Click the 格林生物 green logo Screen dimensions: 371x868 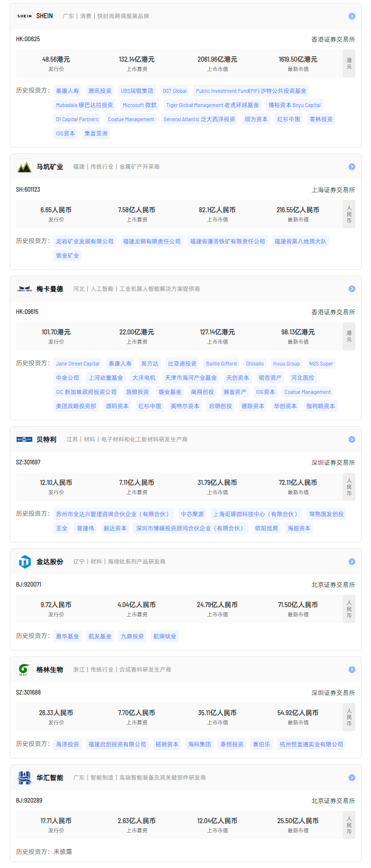click(x=24, y=670)
